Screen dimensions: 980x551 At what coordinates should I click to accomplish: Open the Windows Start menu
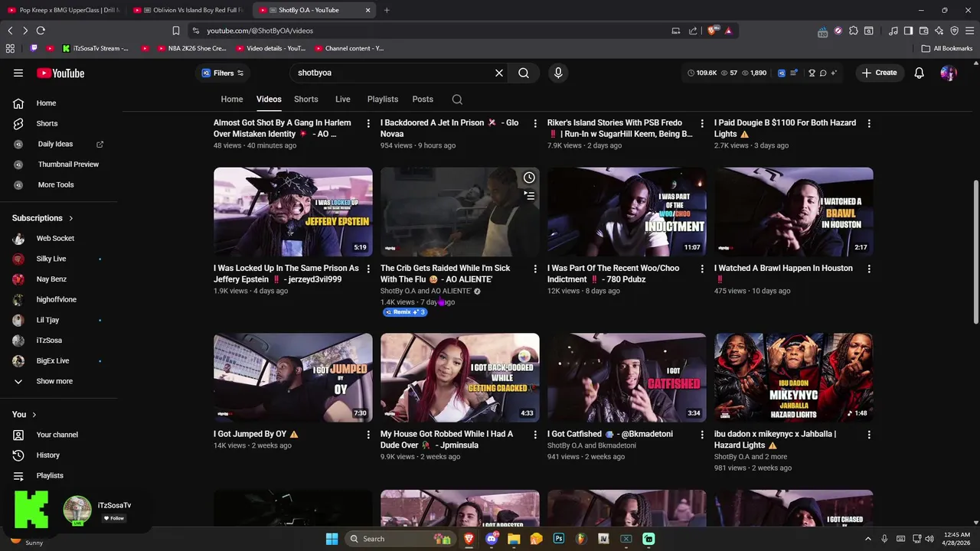tap(332, 539)
